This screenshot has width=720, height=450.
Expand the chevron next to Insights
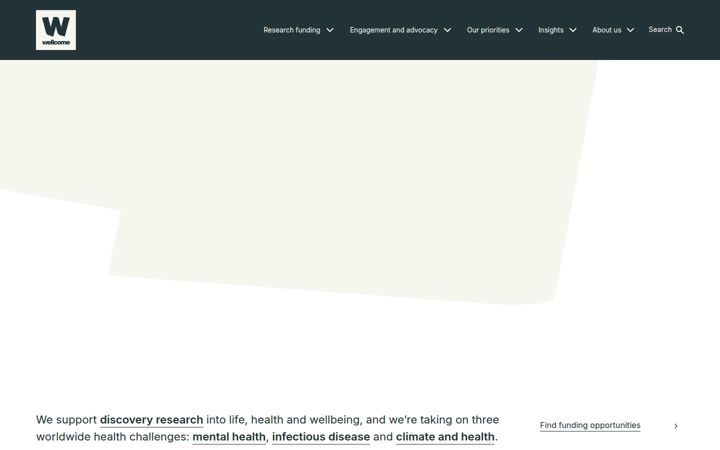tap(573, 30)
